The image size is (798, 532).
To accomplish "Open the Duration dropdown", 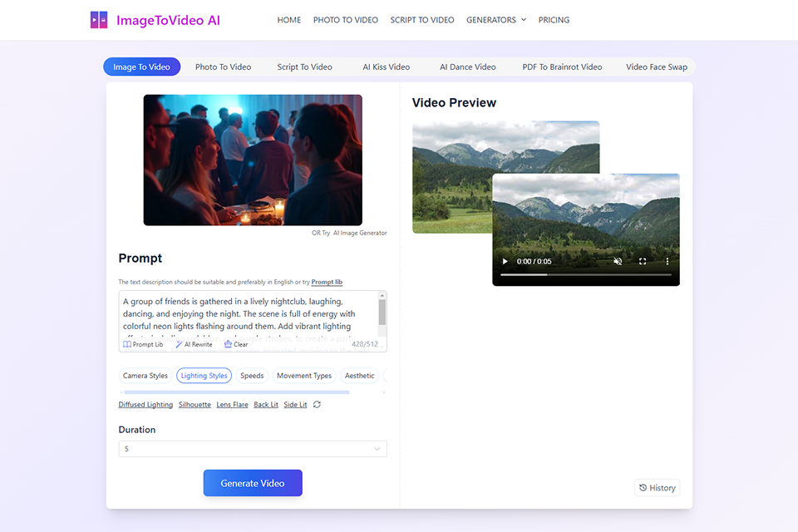I will (253, 449).
